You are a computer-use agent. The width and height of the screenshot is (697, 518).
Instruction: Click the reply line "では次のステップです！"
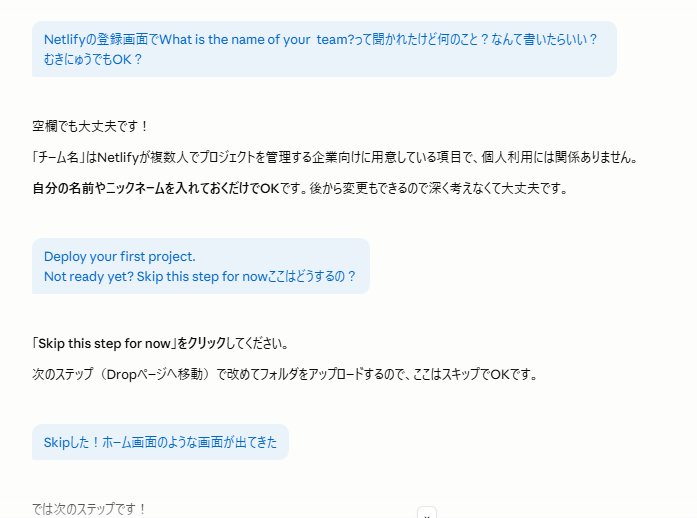pyautogui.click(x=90, y=509)
